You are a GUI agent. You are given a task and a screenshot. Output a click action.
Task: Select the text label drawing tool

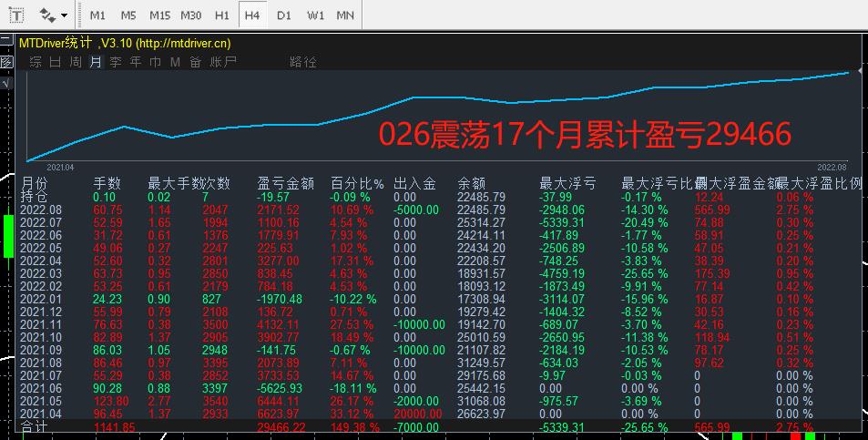tap(17, 15)
